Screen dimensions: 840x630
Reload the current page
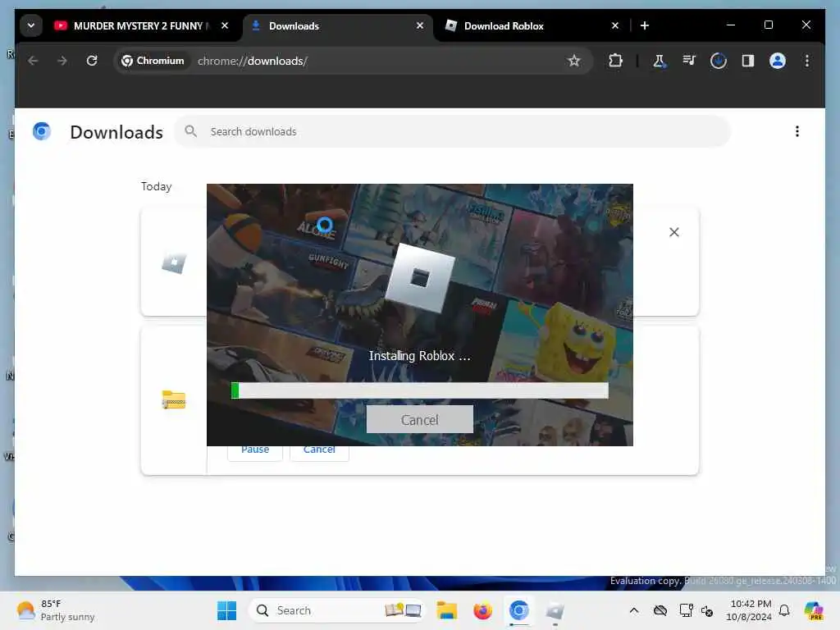point(92,61)
